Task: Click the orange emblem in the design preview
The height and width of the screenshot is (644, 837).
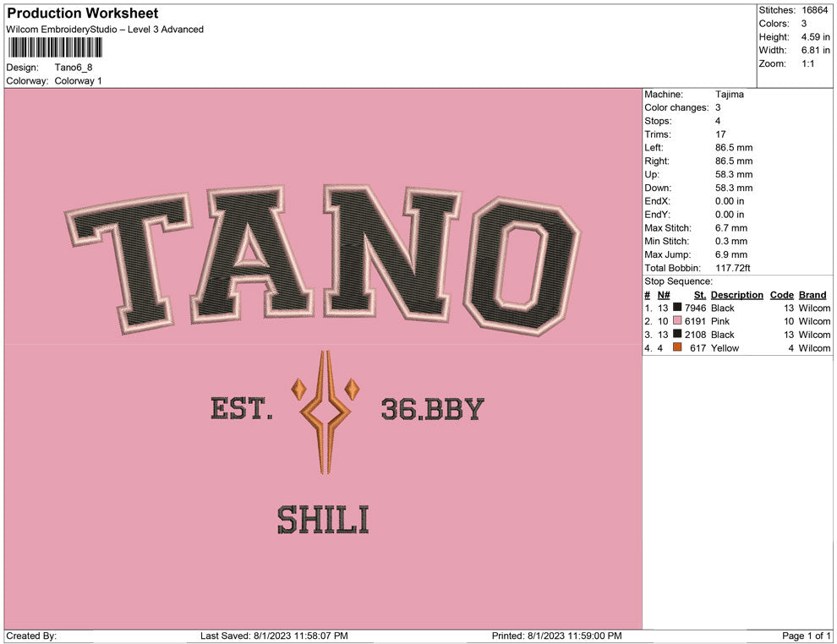Action: click(325, 412)
